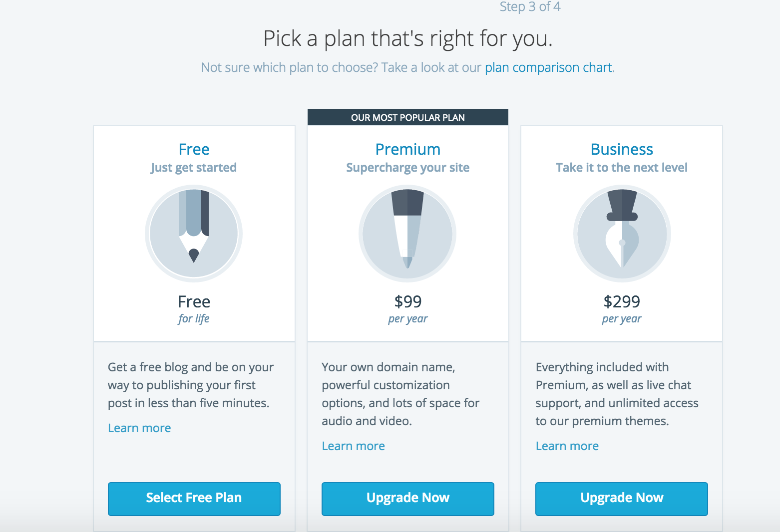Viewport: 780px width, 532px height.
Task: Click the fountain pen icon for Business
Action: 622,234
